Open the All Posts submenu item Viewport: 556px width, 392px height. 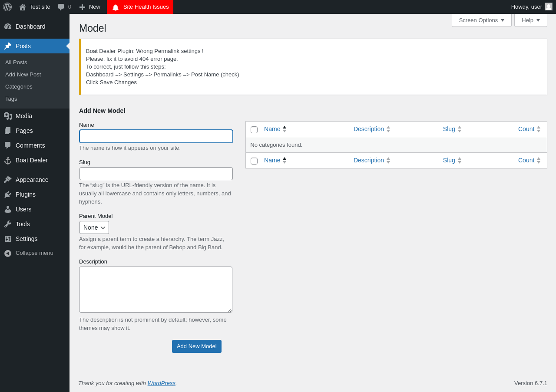(16, 62)
